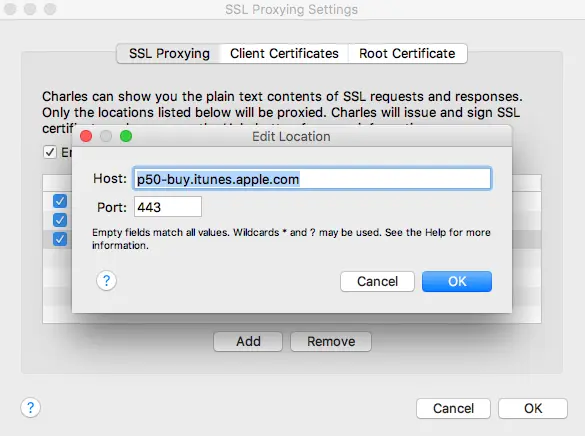The width and height of the screenshot is (585, 436).
Task: Cancel the SSL Proxying Settings window
Action: [x=453, y=408]
